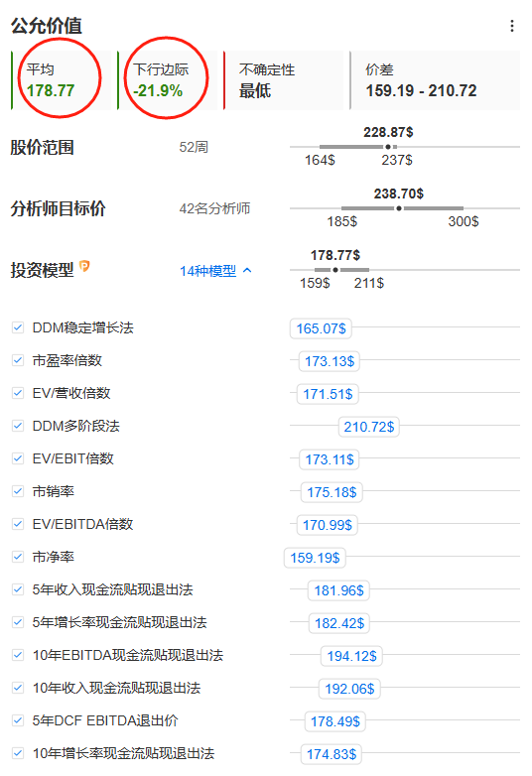Image resolution: width=532 pixels, height=776 pixels.
Task: Click the 210.72$ DDM多阶段法 value
Action: click(368, 427)
